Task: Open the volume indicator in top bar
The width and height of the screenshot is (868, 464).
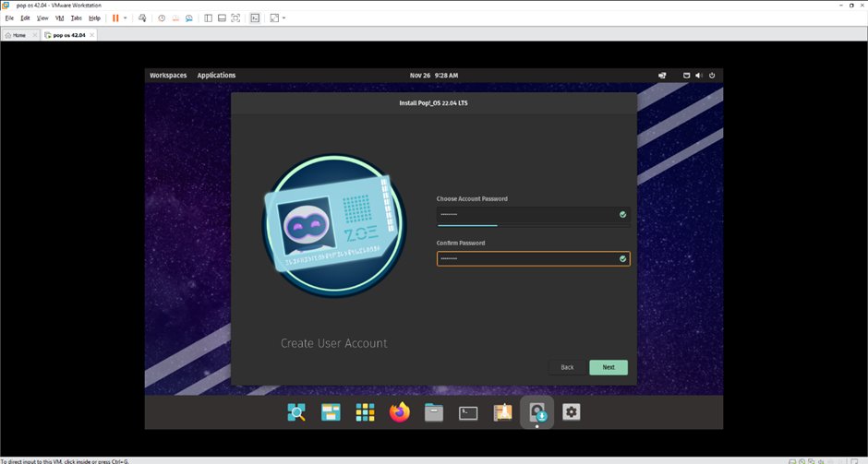Action: pyautogui.click(x=699, y=75)
